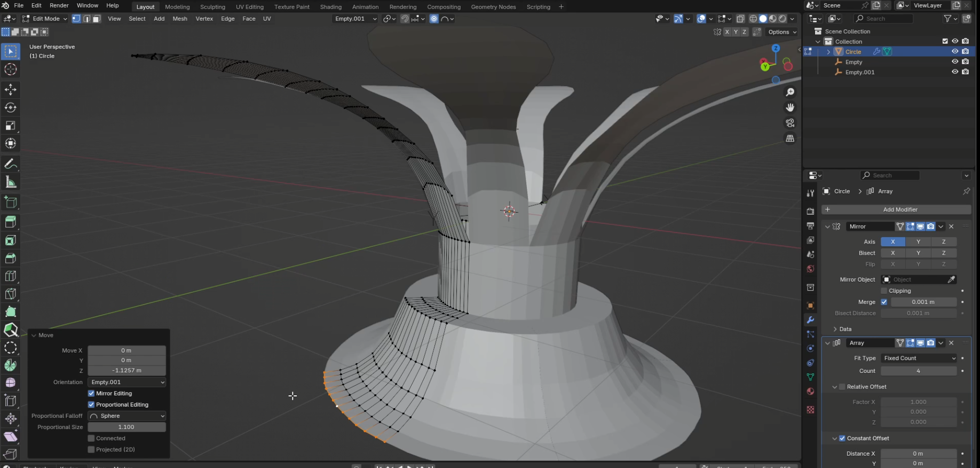The width and height of the screenshot is (980, 468).
Task: Collapse the Move operator panel
Action: (x=34, y=335)
